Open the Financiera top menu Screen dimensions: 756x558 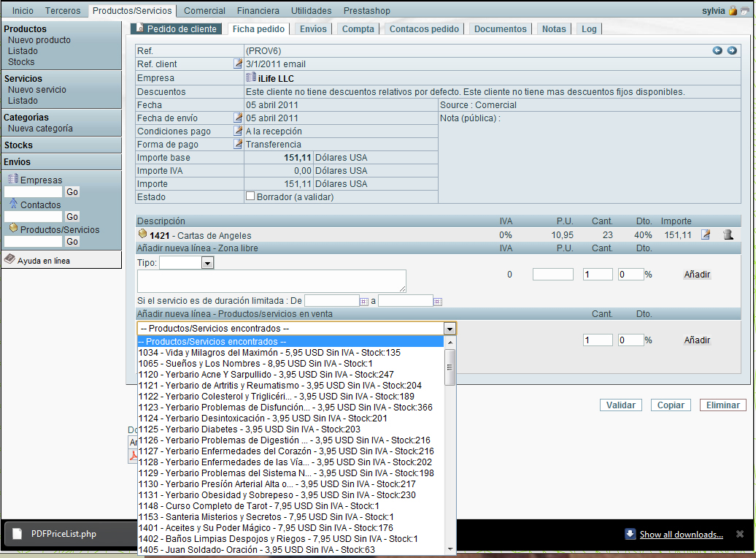258,11
